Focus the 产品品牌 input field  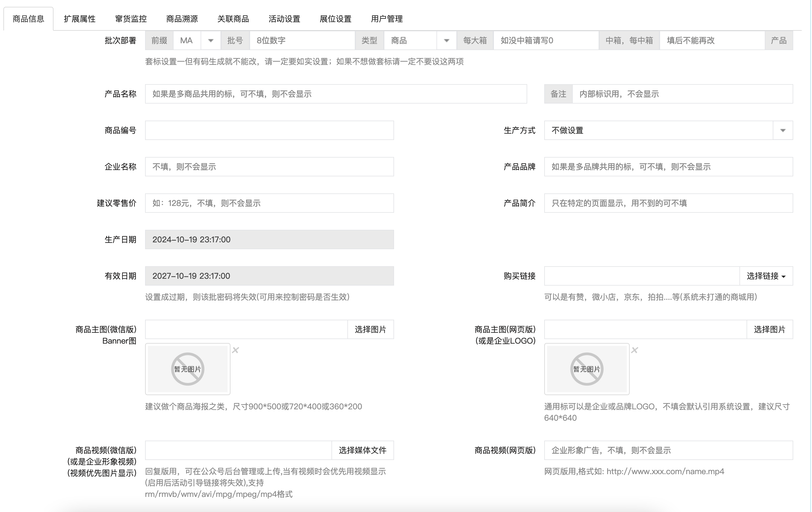pyautogui.click(x=668, y=167)
